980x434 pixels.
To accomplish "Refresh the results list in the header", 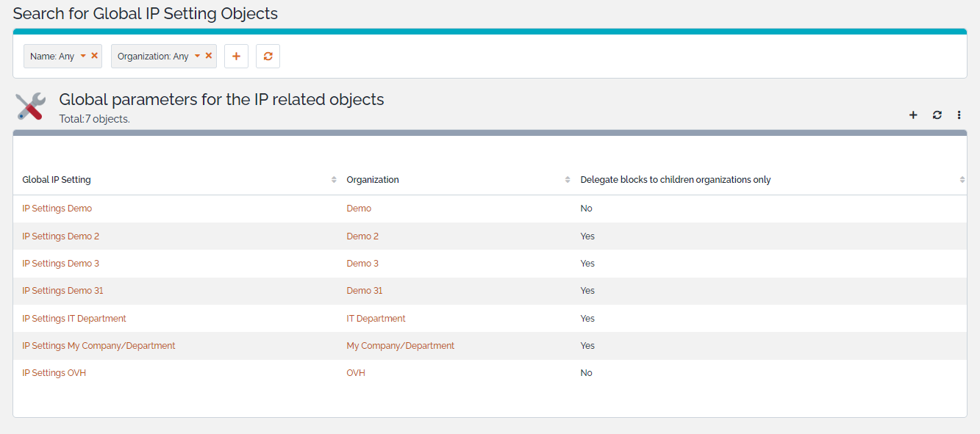I will (937, 115).
